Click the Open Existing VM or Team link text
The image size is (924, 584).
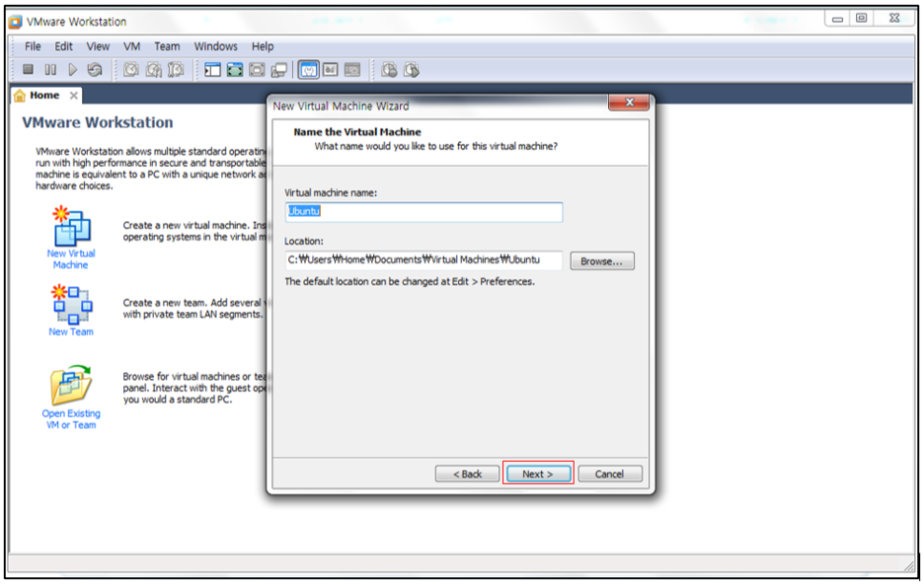pos(71,419)
